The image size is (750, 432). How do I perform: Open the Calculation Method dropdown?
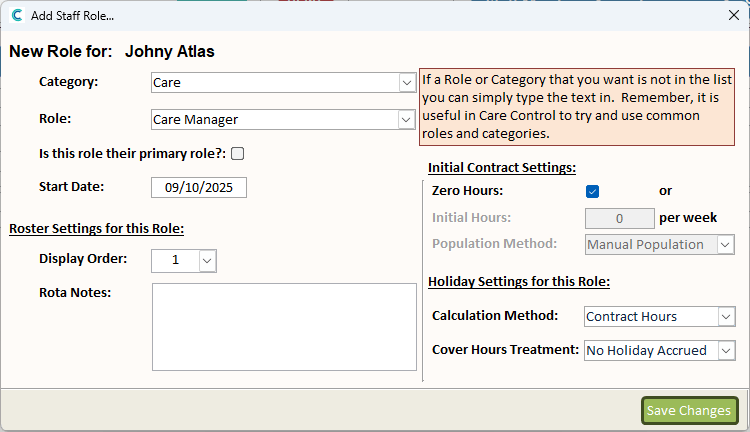[726, 317]
